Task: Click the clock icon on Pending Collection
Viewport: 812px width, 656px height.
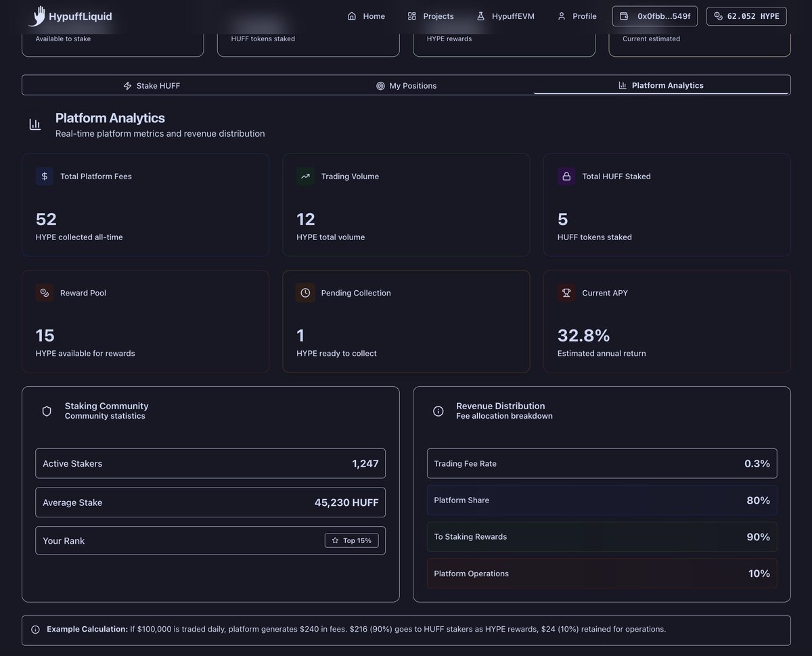Action: (305, 293)
